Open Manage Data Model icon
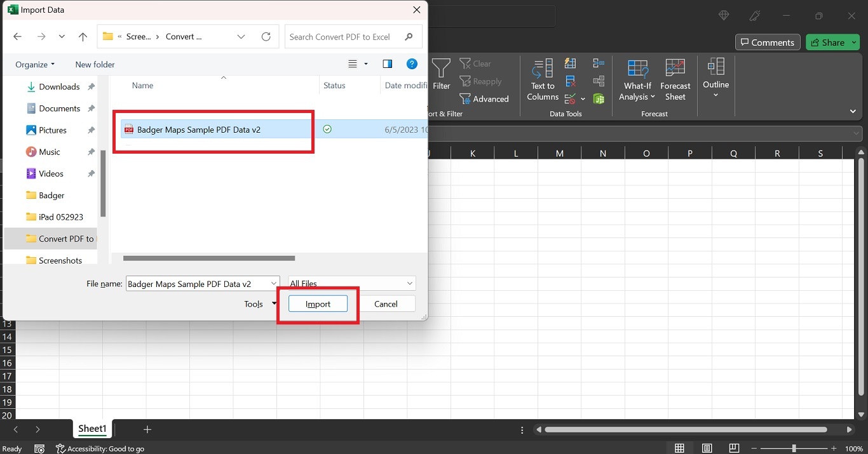 click(x=599, y=99)
